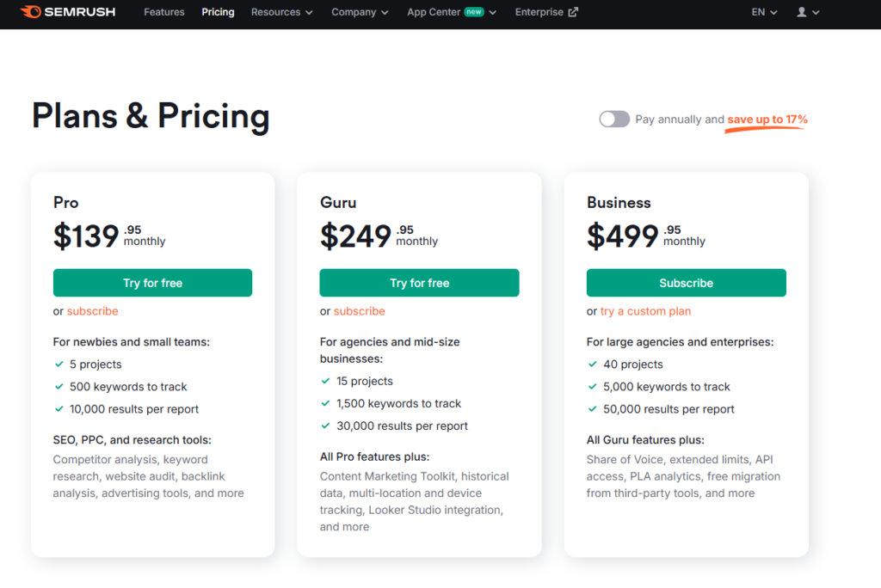Viewport: 881px width, 588px height.
Task: Click Try for free on Pro plan
Action: [153, 283]
